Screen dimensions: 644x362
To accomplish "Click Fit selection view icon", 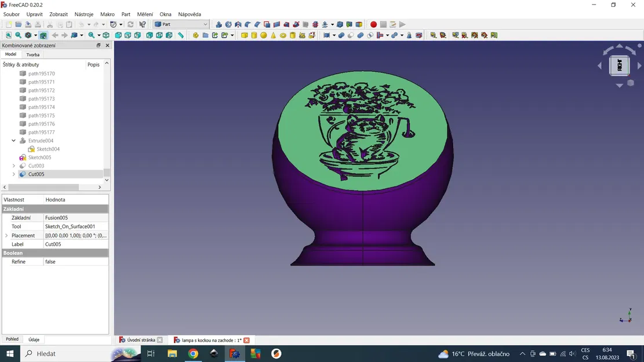I will point(18,35).
